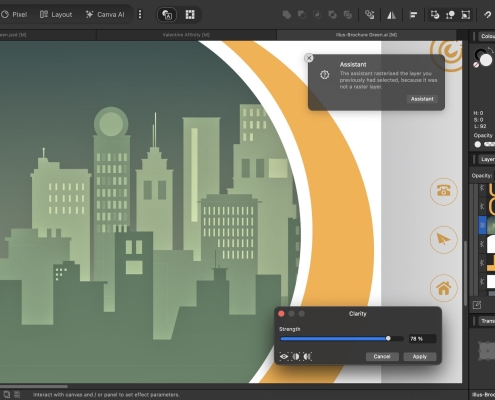The height and width of the screenshot is (400, 495).
Task: Click the second status bar panel icon
Action: coord(17,395)
